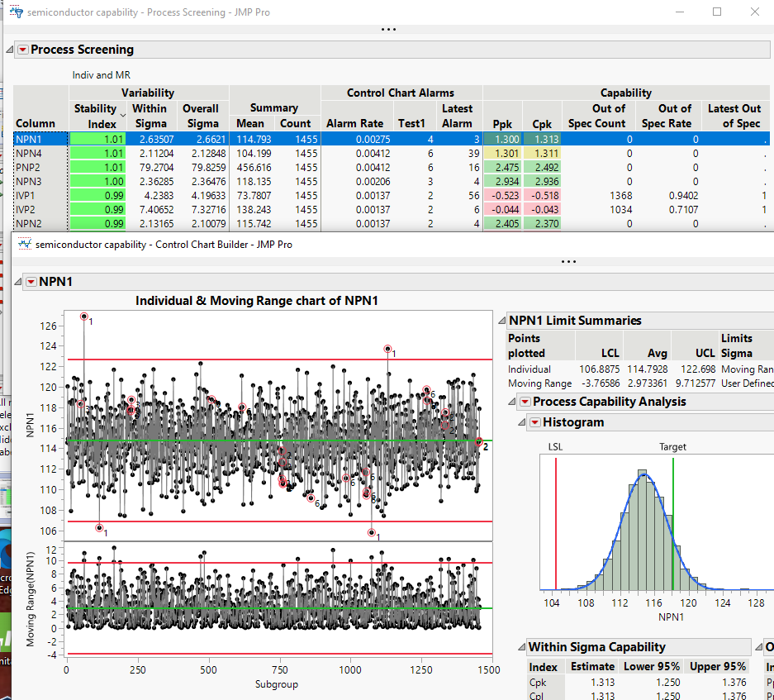The image size is (774, 700).
Task: Click the ellipsis above Process Screening header
Action: tap(387, 29)
